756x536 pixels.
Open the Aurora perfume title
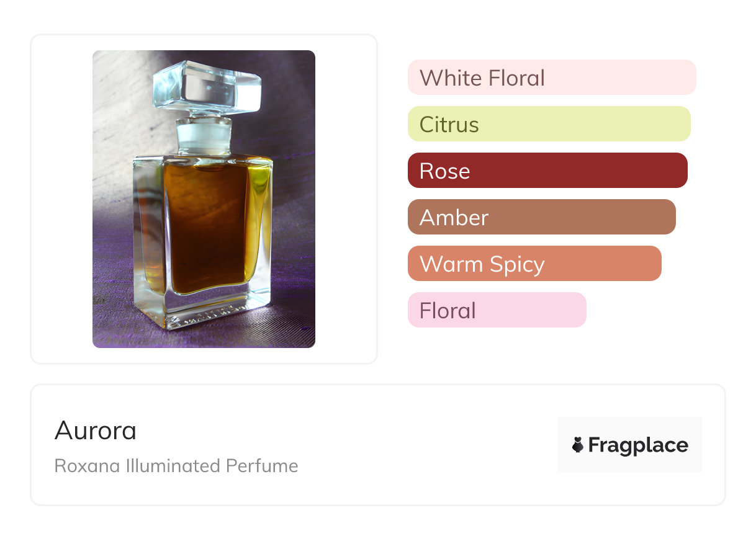[96, 431]
